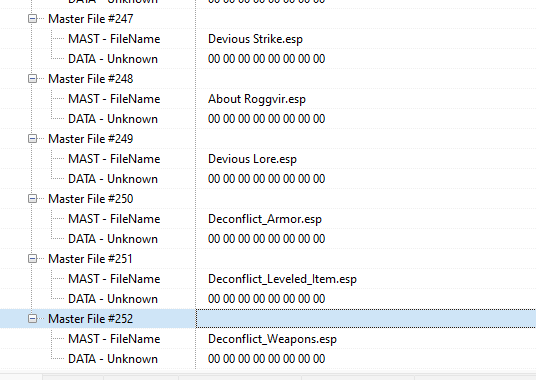Click the Deconflict_Armor.esp value

click(265, 219)
